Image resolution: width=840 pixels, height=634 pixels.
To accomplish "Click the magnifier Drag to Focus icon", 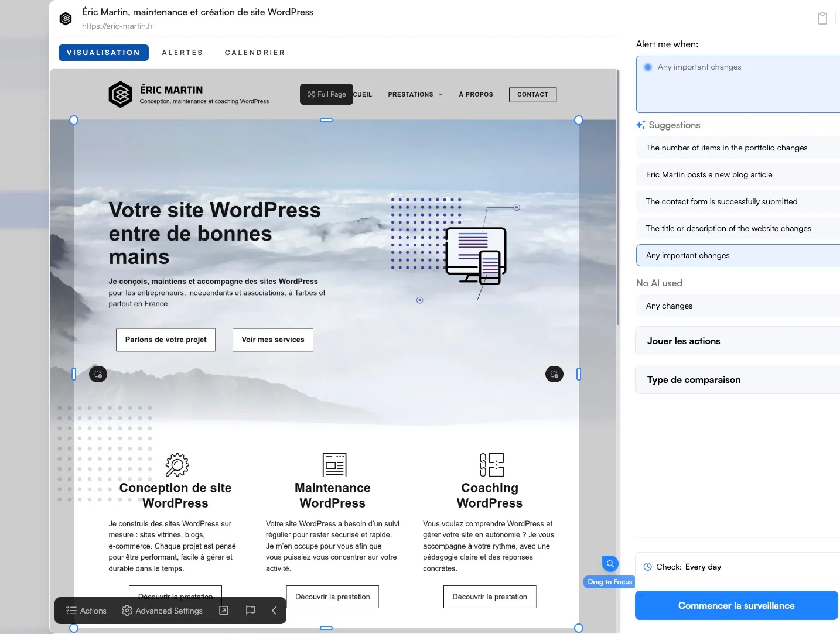I will [x=610, y=564].
